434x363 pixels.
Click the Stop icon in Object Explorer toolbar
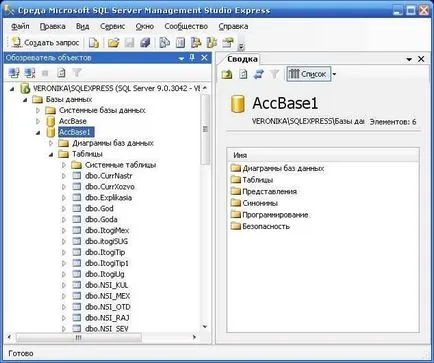pyautogui.click(x=45, y=73)
